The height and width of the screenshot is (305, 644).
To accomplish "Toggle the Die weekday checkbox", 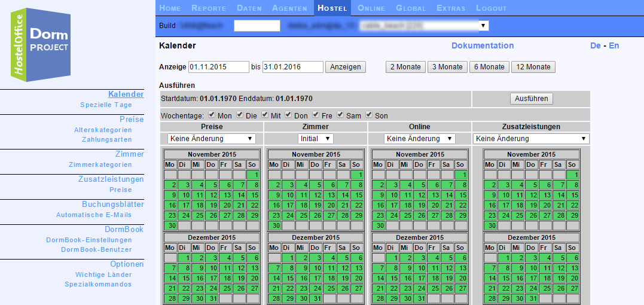I will click(x=240, y=114).
